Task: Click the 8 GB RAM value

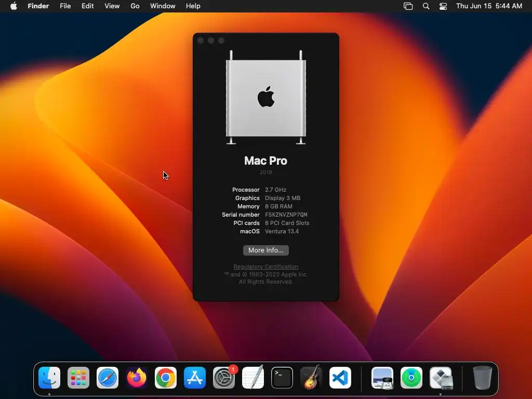Action: tap(278, 206)
